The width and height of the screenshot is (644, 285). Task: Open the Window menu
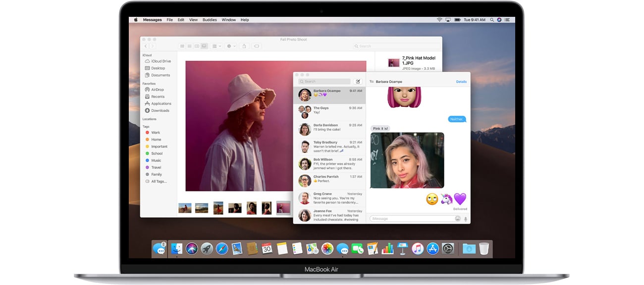tap(229, 20)
